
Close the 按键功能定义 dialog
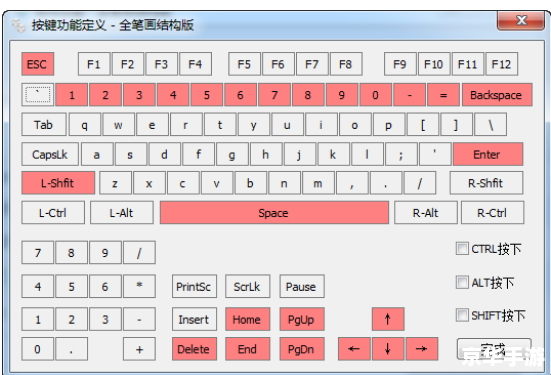(x=521, y=20)
